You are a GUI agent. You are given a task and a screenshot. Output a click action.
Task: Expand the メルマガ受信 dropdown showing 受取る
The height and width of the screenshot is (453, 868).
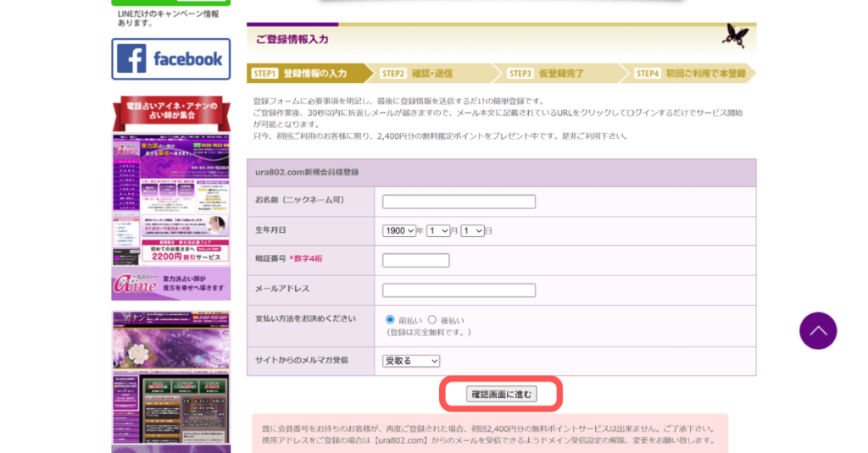(411, 361)
